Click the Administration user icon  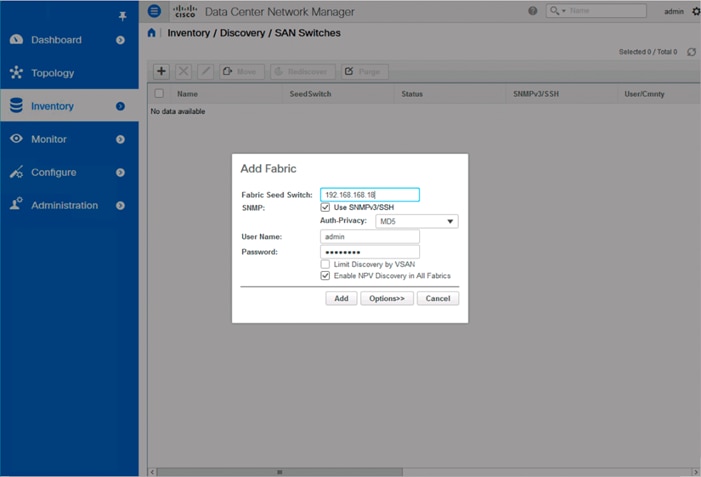click(x=16, y=204)
